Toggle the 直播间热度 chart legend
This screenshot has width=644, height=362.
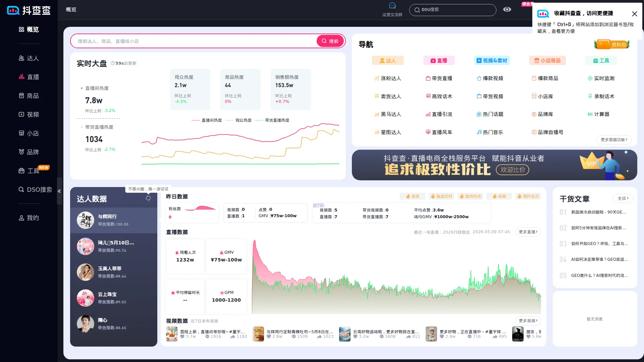[207, 120]
